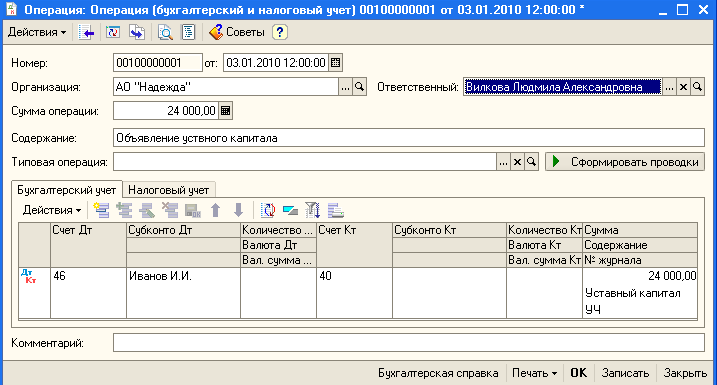Clear the Ответственный field with X
717x385 pixels.
pyautogui.click(x=683, y=87)
